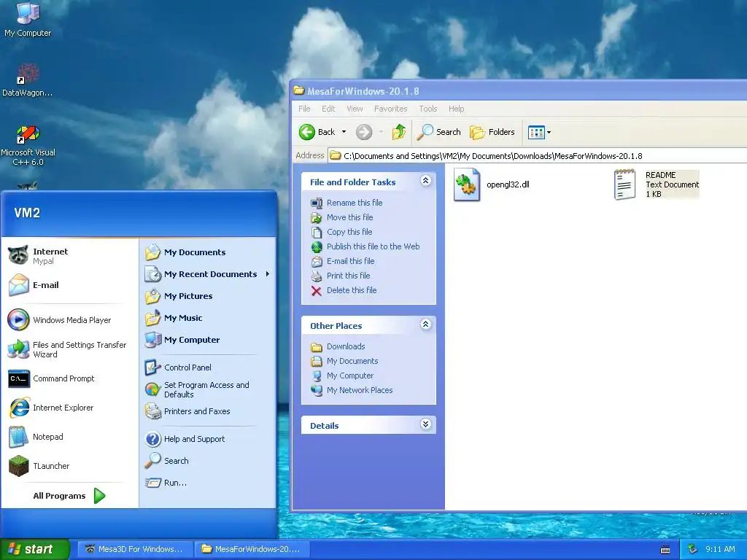The width and height of the screenshot is (747, 560).
Task: Go to My Network Places
Action: point(352,390)
